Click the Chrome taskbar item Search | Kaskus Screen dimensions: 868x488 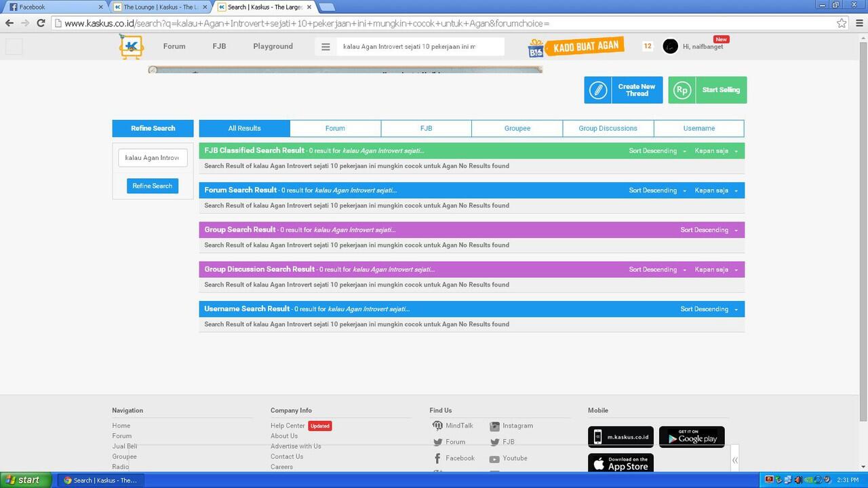[100, 480]
